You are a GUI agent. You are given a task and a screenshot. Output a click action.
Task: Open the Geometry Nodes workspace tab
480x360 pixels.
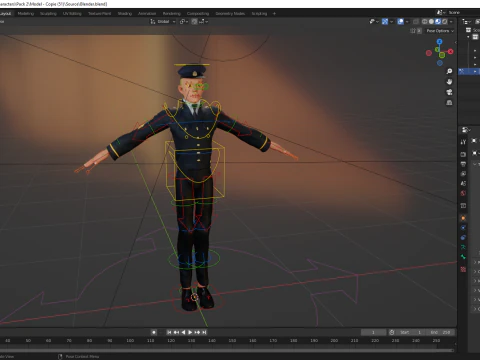[x=230, y=14]
